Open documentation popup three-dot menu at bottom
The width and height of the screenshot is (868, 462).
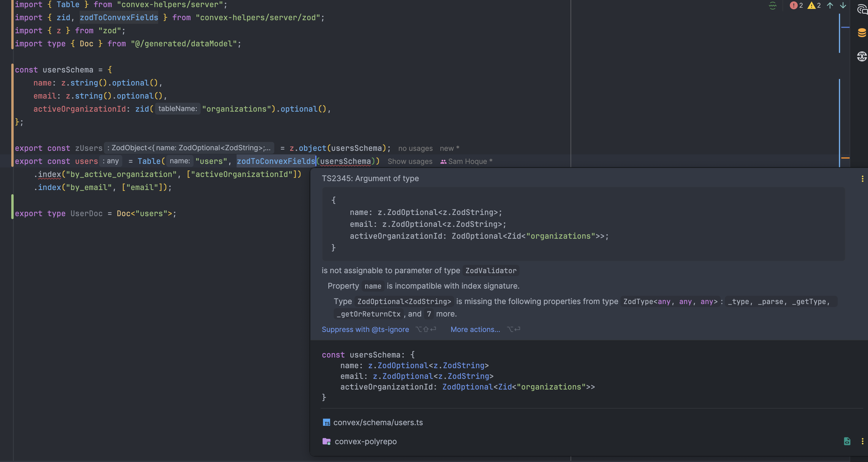(862, 442)
